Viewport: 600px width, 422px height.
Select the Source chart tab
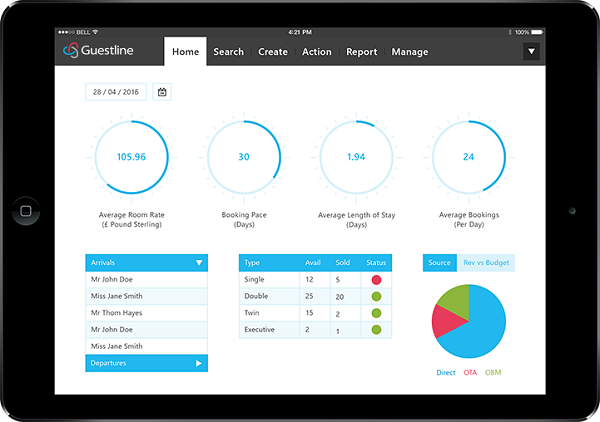click(439, 263)
